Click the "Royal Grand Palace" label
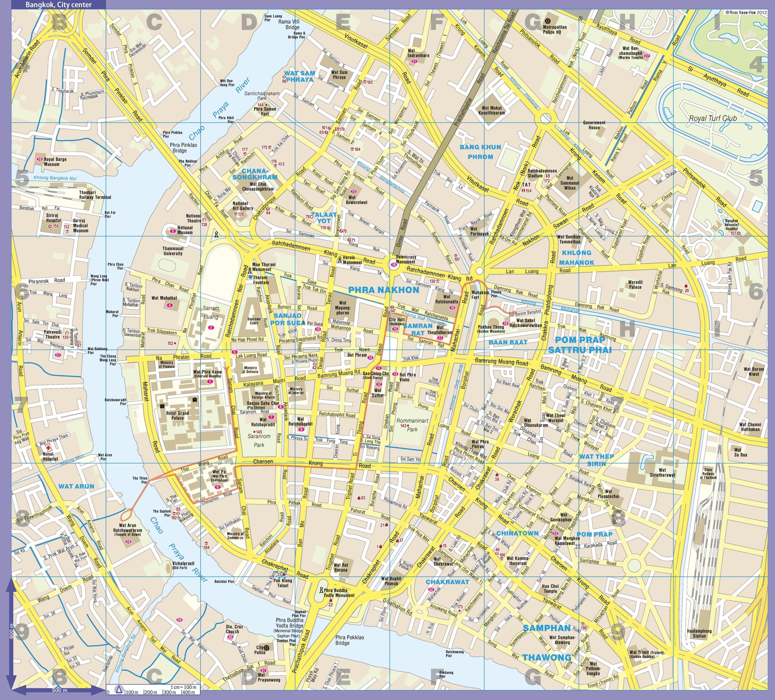 click(x=177, y=416)
